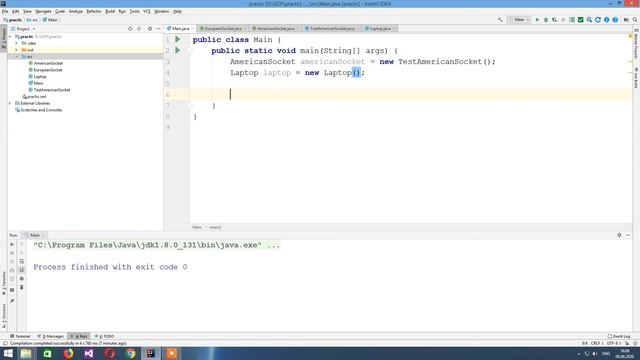
Task: Open Firefox from the taskbar
Action: pyautogui.click(x=68, y=353)
